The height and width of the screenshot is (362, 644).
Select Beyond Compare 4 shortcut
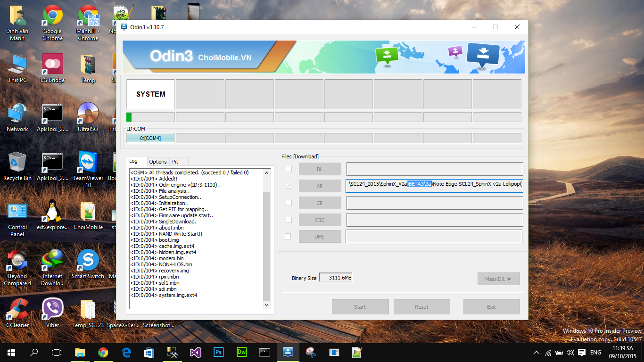(17, 268)
